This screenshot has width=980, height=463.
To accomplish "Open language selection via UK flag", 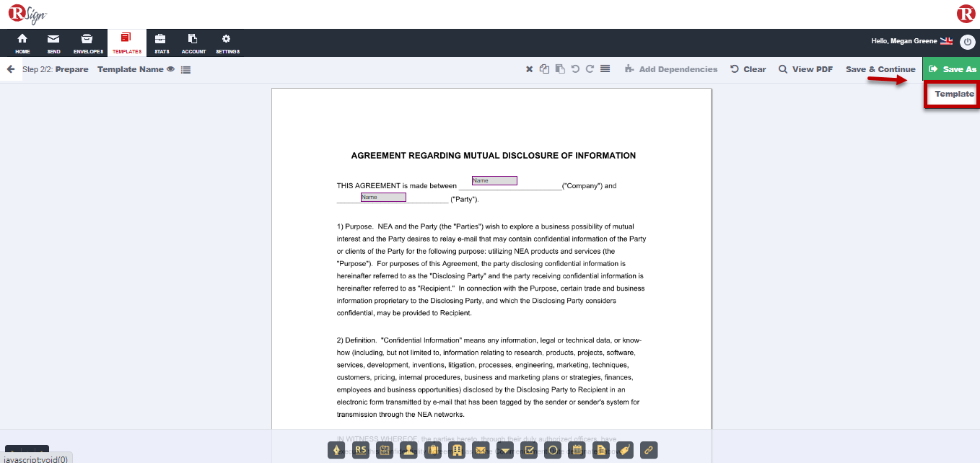I will [947, 41].
